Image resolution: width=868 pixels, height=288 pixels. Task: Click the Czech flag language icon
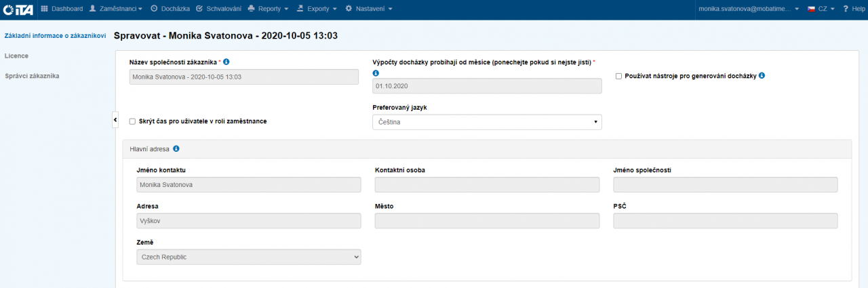810,9
